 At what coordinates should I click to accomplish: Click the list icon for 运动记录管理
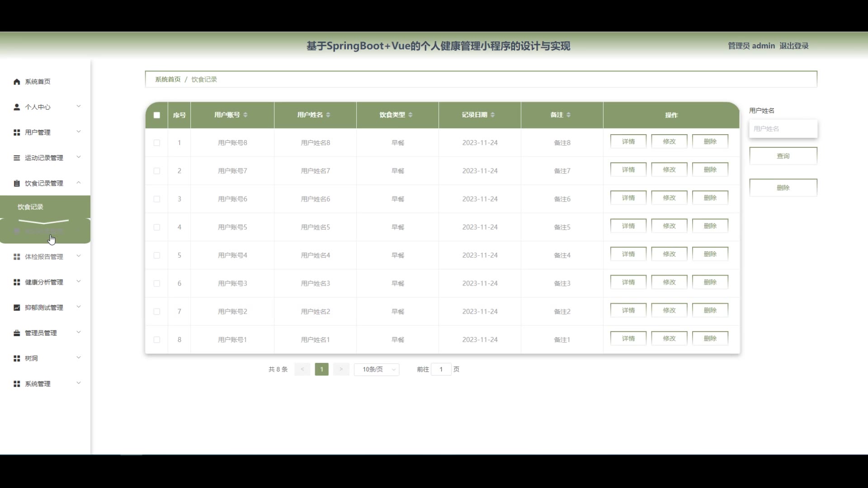pyautogui.click(x=17, y=158)
